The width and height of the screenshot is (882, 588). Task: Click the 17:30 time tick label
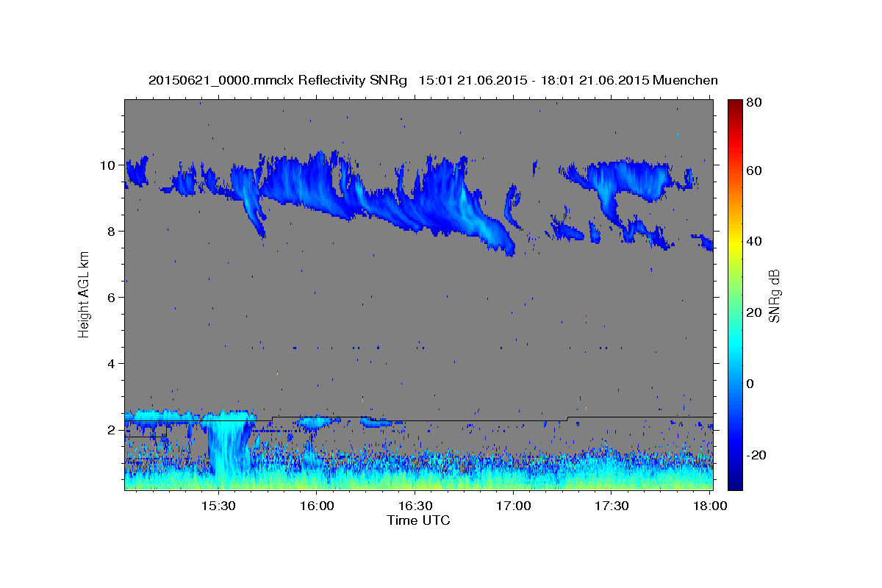[611, 506]
